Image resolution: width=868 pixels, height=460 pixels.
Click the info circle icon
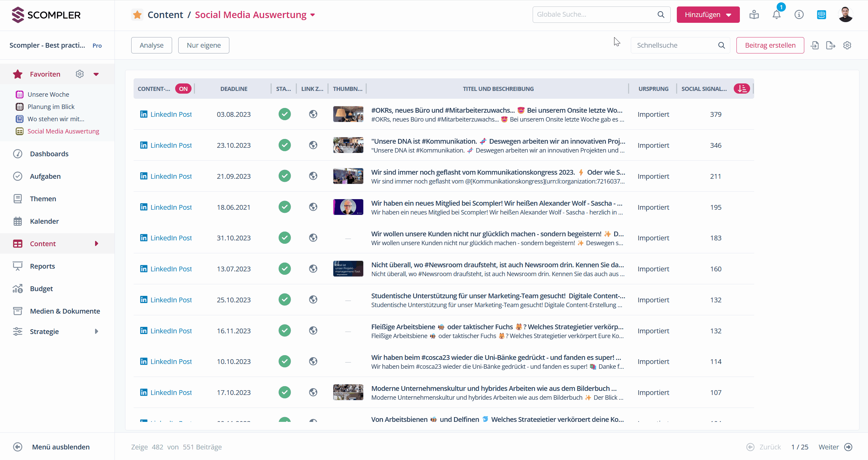coord(799,15)
